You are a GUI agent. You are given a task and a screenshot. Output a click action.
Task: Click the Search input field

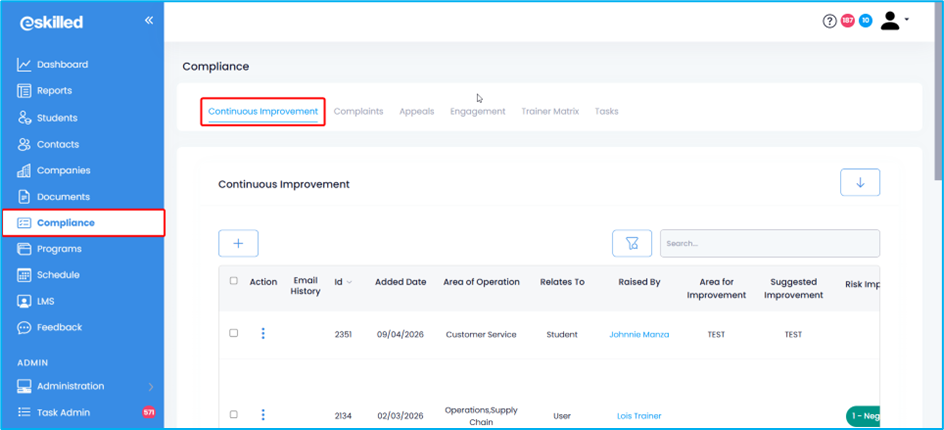(770, 243)
